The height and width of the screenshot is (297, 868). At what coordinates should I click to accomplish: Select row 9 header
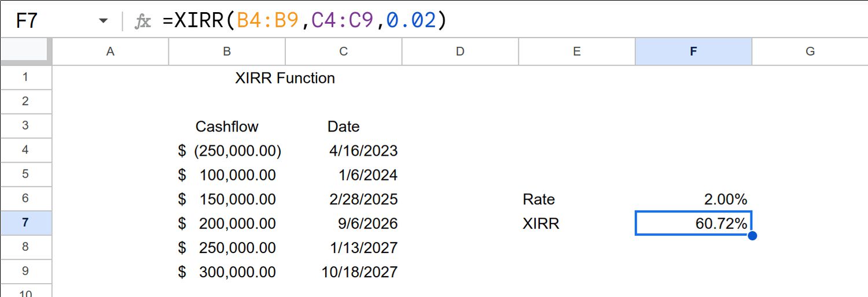pos(26,272)
